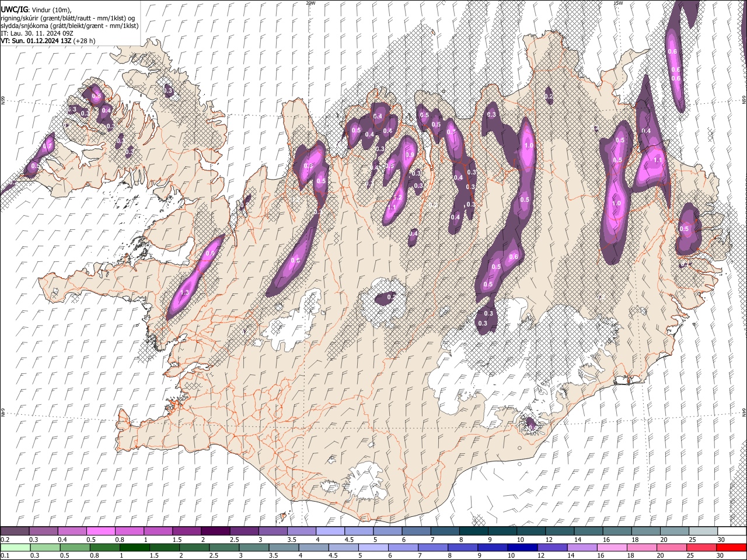Select the white 30 swatch in snow legend row
This screenshot has height=560, width=747.
pyautogui.click(x=732, y=531)
